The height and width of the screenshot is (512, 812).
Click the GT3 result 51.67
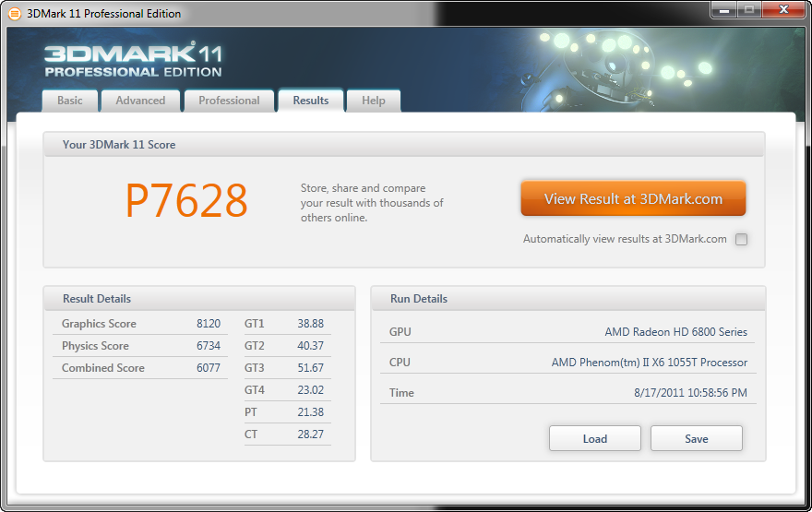(x=310, y=368)
